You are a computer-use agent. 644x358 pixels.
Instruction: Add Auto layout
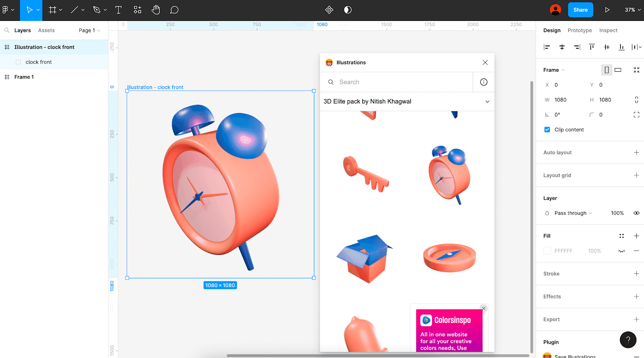636,153
